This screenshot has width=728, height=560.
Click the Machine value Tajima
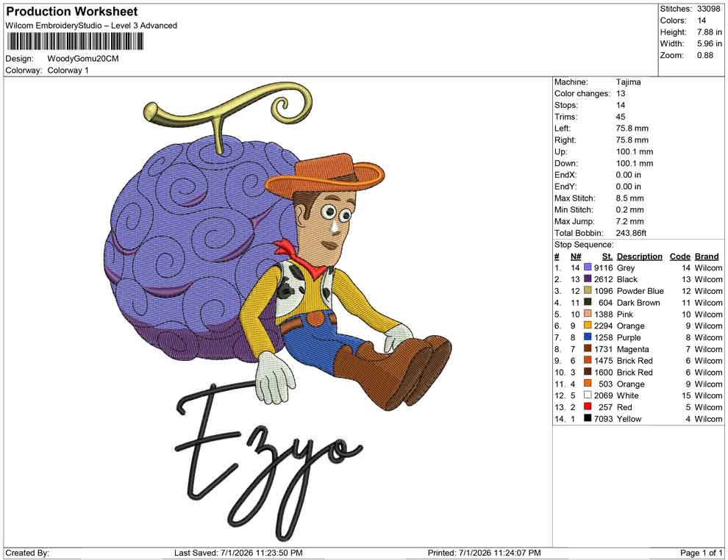coord(628,82)
